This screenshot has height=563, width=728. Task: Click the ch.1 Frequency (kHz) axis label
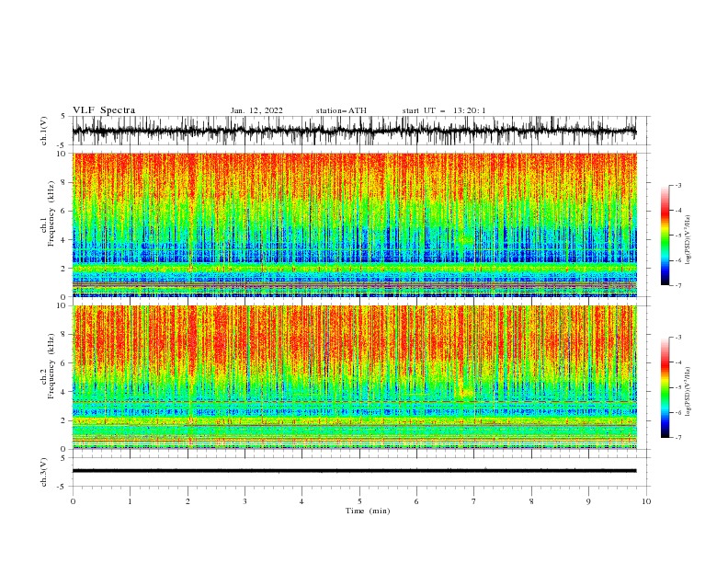pyautogui.click(x=48, y=214)
